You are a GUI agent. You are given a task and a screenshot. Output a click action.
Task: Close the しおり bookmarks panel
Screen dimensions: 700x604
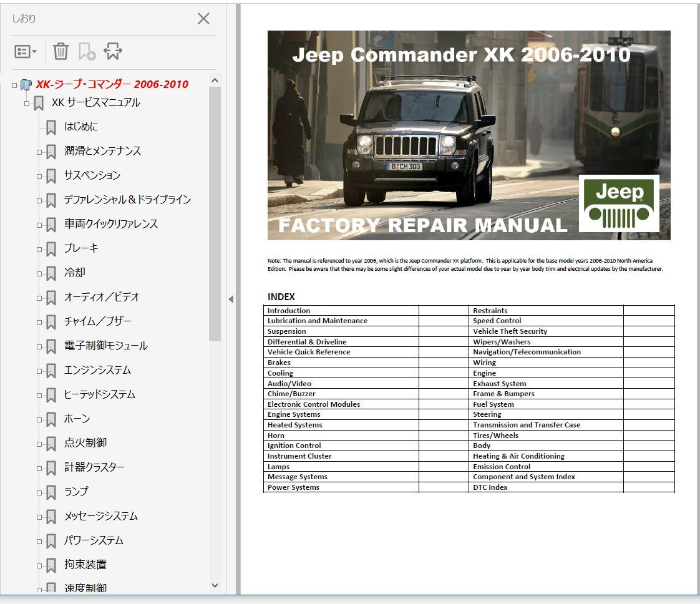[x=203, y=18]
